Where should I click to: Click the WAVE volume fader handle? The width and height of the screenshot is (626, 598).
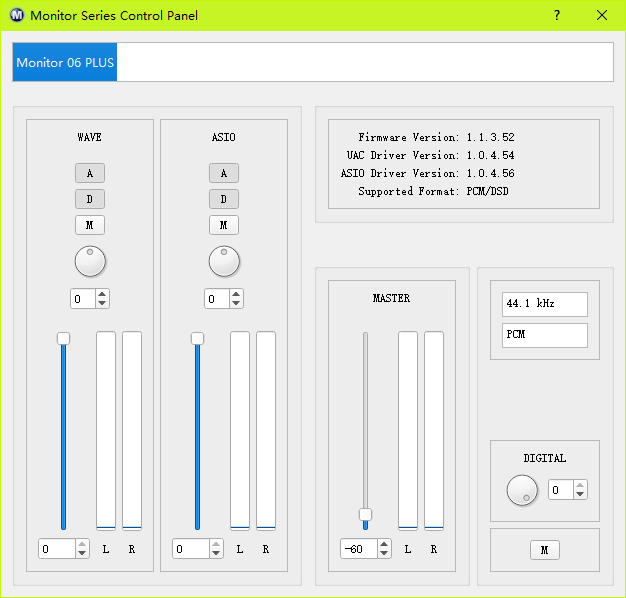point(63,338)
